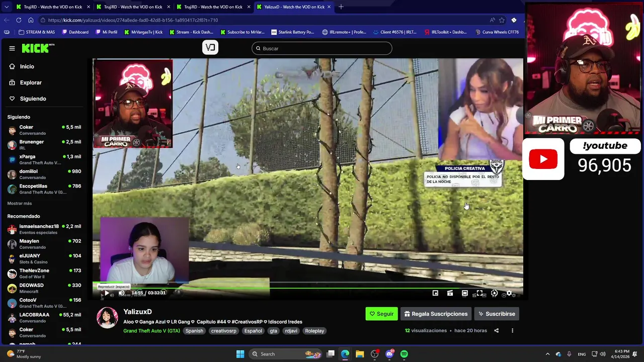The width and height of the screenshot is (644, 362).
Task: Open Discord from the taskbar
Action: click(389, 354)
